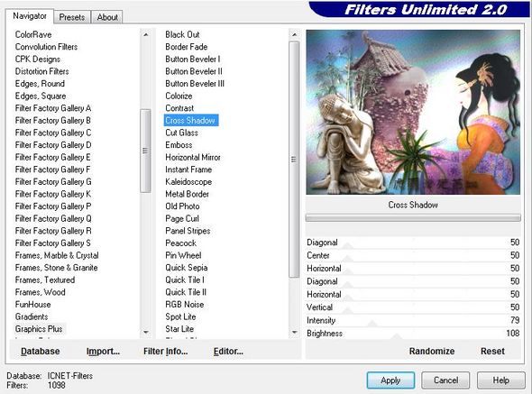Select the Navigator tab
The height and width of the screenshot is (394, 532).
point(30,16)
